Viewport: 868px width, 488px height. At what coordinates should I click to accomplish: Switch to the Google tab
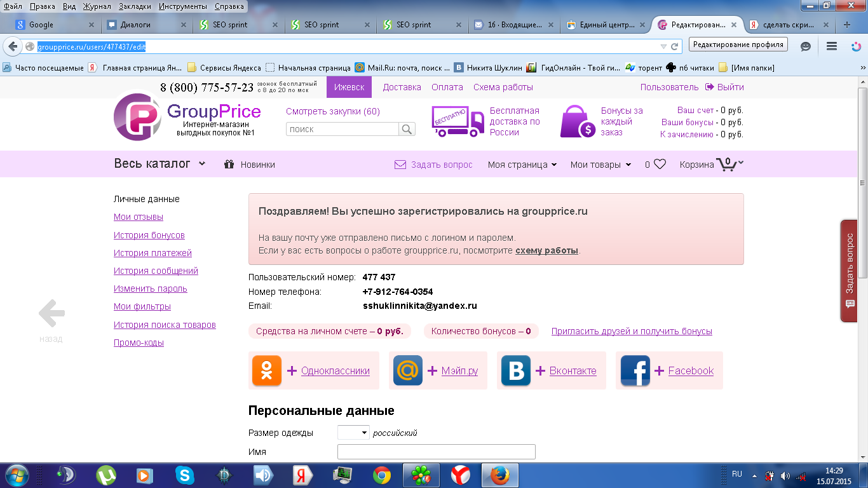pyautogui.click(x=56, y=25)
